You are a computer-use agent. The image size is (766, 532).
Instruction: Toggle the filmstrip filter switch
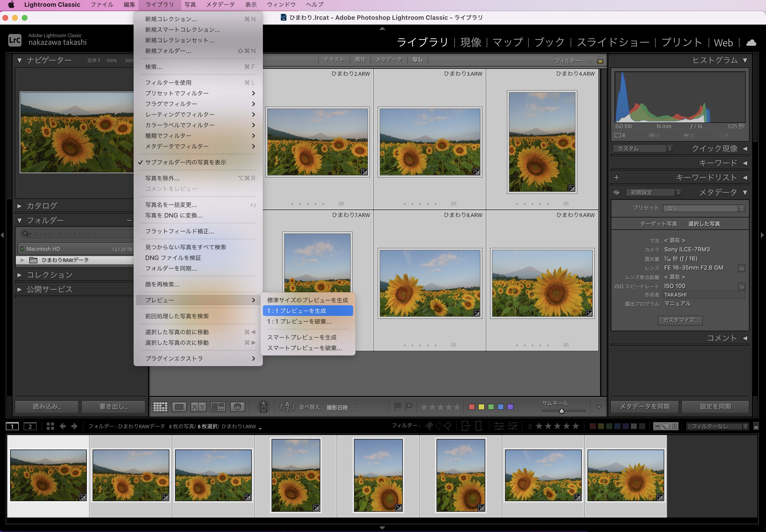pos(756,426)
